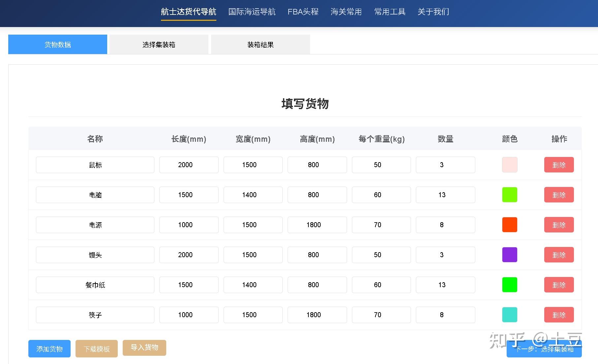Delete the 电脑 cargo row
This screenshot has height=364, width=598.
tap(559, 195)
